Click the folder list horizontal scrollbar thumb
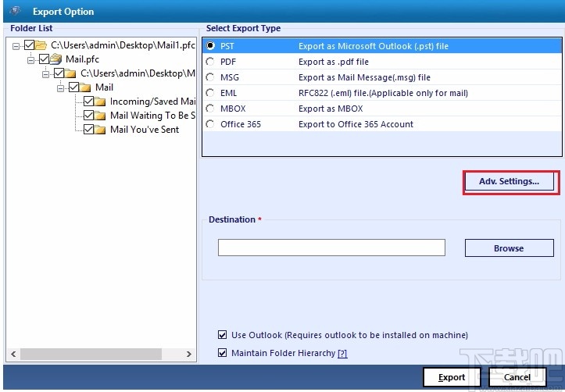This screenshot has width=565, height=392. coord(91,355)
